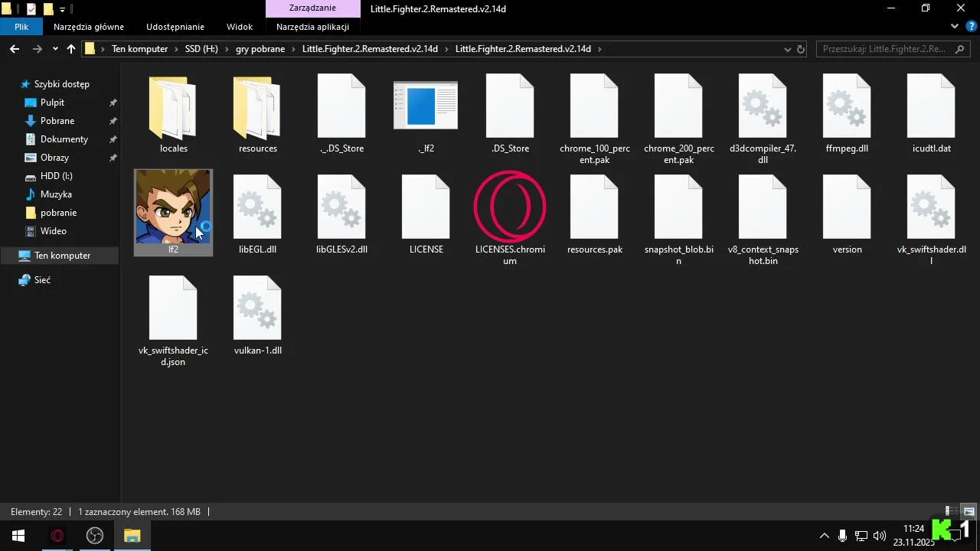Open pobranie folder in sidebar
The image size is (980, 551).
(x=58, y=213)
